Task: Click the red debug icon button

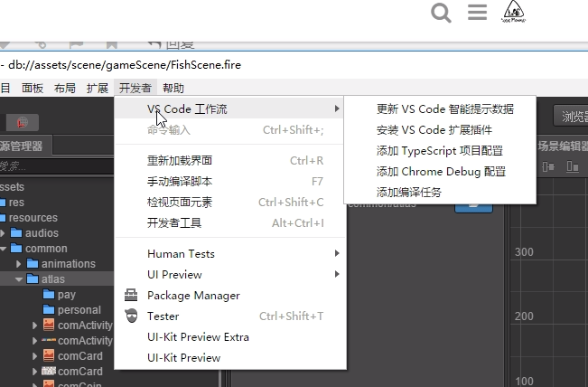Action: point(23,122)
